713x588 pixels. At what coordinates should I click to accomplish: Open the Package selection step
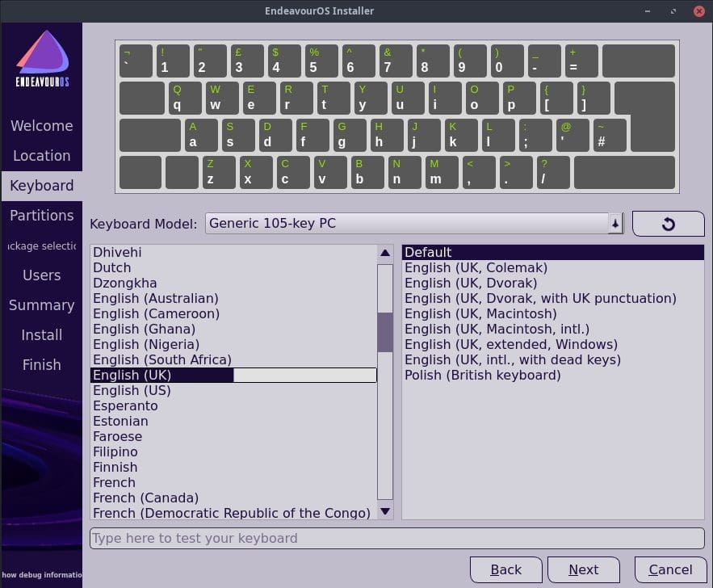coord(42,246)
